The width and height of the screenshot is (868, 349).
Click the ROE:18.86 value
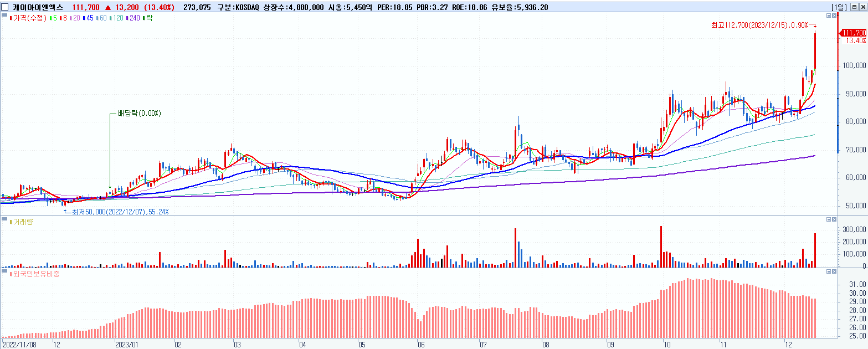[x=470, y=7]
